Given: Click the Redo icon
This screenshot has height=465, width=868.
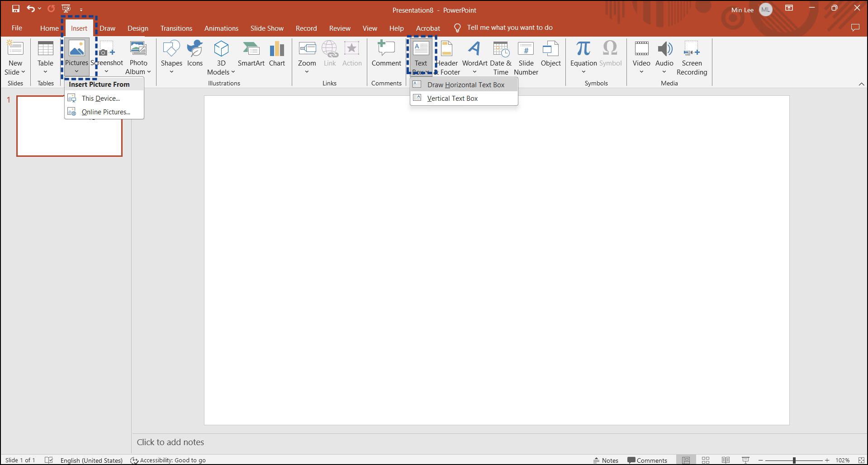Looking at the screenshot, I should click(51, 9).
